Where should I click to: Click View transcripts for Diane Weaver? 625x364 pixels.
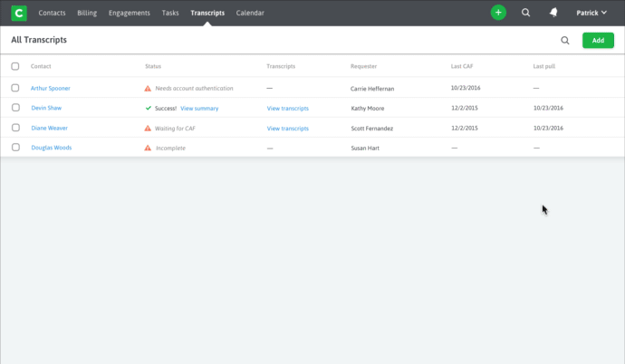(x=287, y=129)
